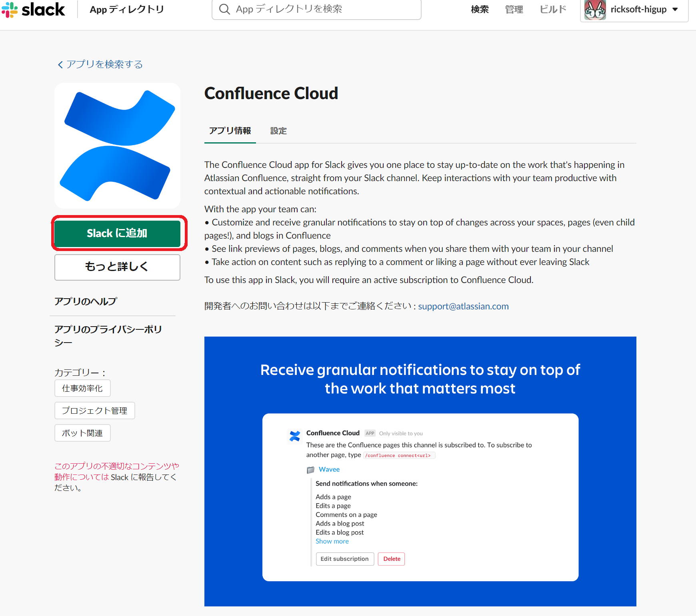Select the ボット関連 category tag
Screen dimensions: 696x616
[82, 433]
